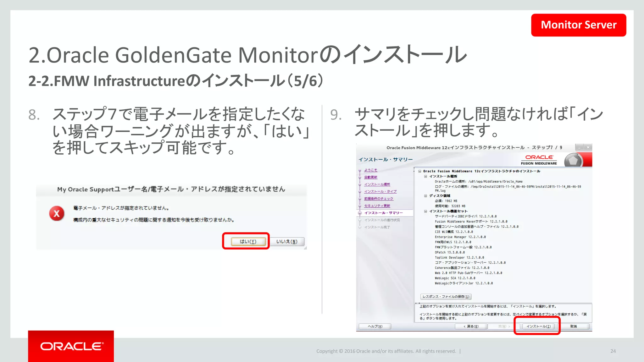Select the Fusion Middleware Mavenサポート row
644x362 pixels.
[x=471, y=222]
